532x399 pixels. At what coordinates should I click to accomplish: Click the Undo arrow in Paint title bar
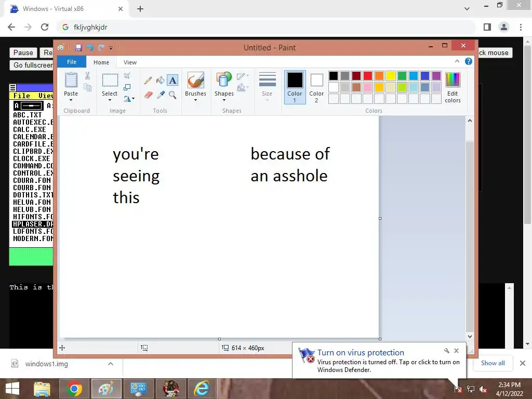(90, 48)
